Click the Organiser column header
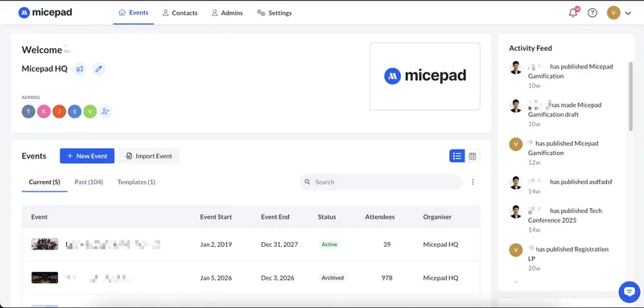This screenshot has height=308, width=644. [437, 217]
